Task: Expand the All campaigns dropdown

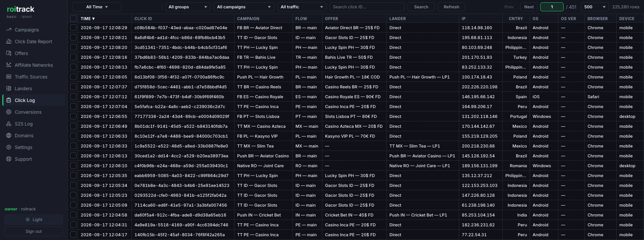Action: click(x=244, y=7)
